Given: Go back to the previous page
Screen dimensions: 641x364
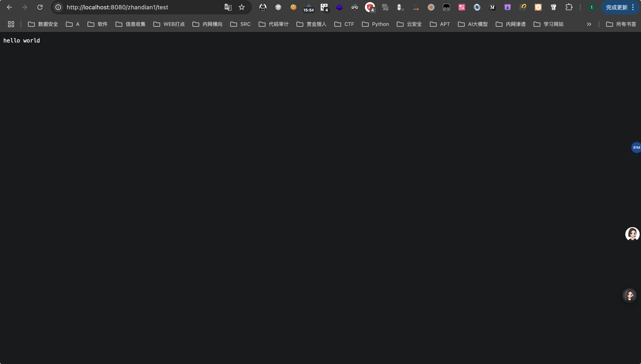Looking at the screenshot, I should pos(10,7).
